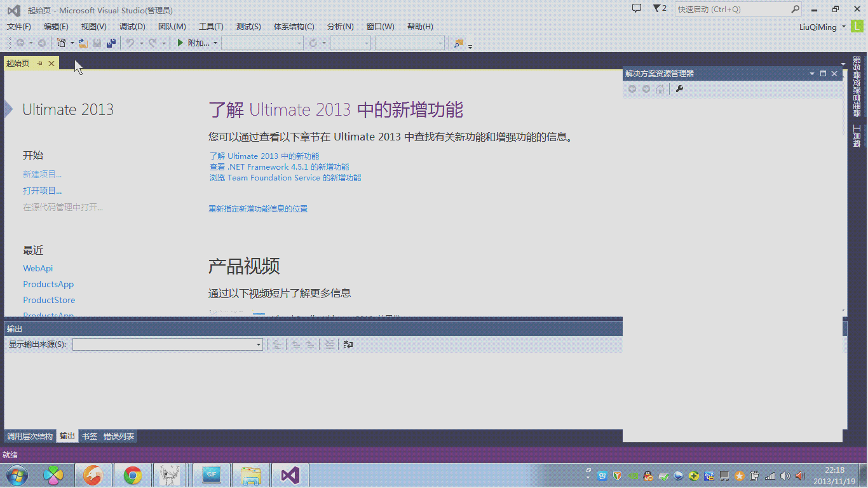Click the Undo arrow icon

pos(130,43)
